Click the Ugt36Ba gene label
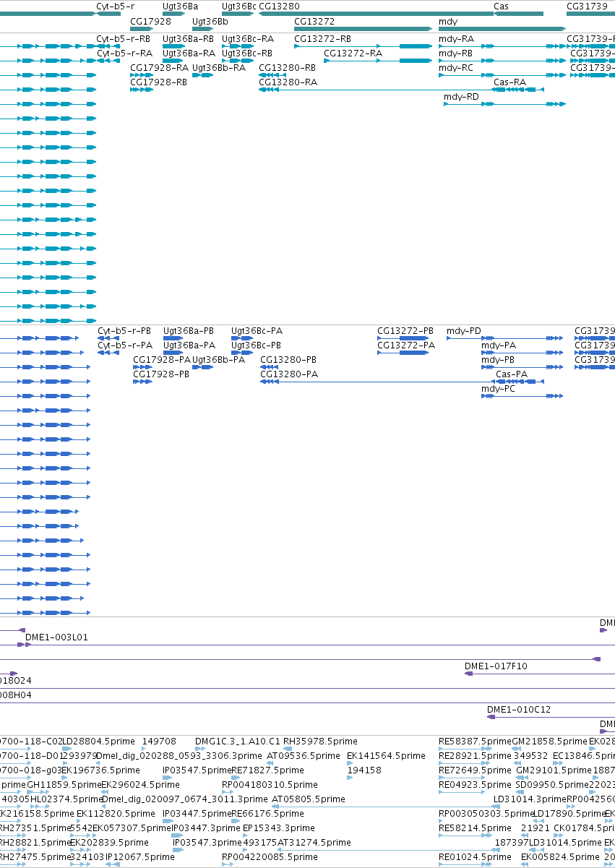 pos(180,6)
